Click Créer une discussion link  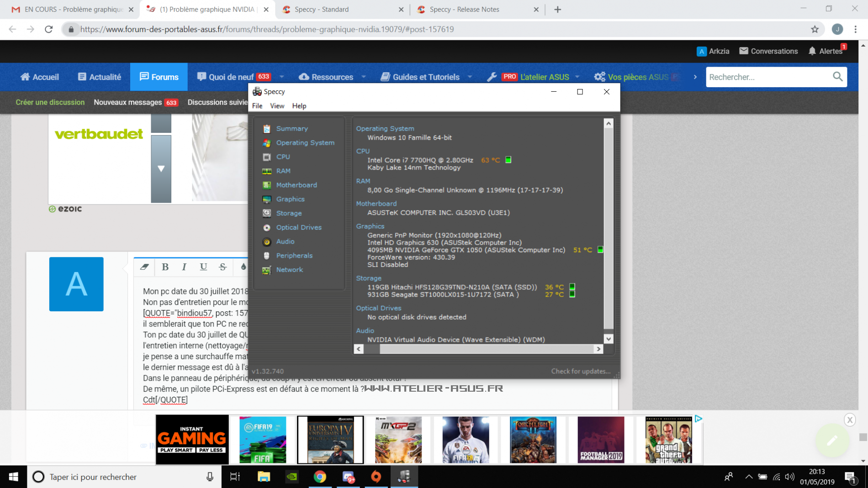point(50,102)
